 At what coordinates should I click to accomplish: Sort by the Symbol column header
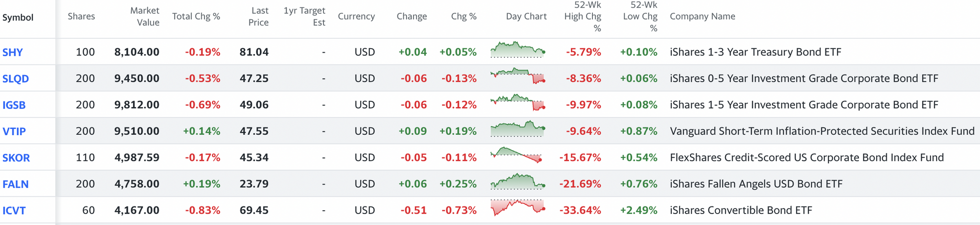(x=18, y=18)
